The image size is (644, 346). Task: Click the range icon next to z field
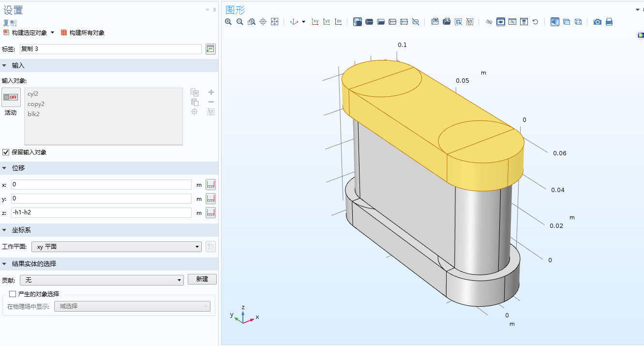click(210, 212)
